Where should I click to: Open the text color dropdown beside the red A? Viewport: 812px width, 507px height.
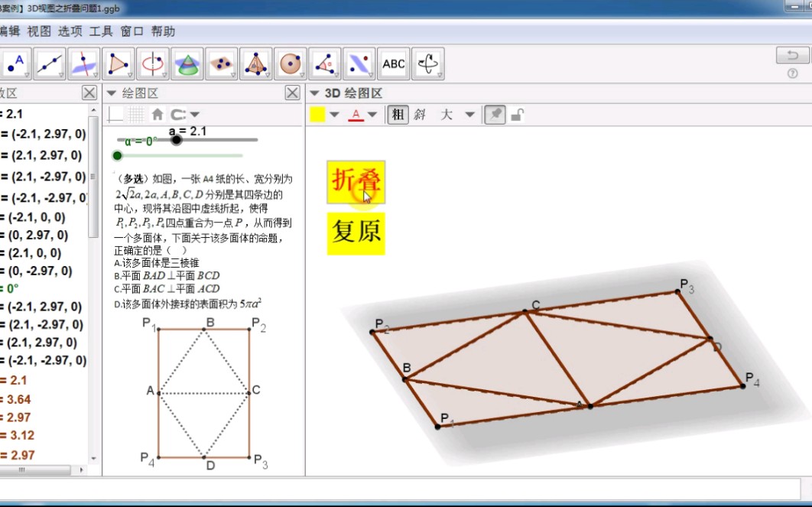pos(372,114)
